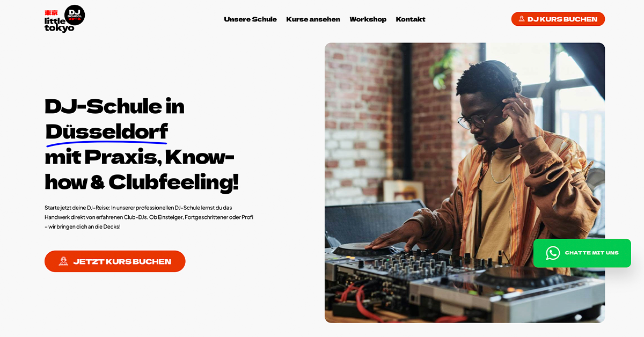The height and width of the screenshot is (337, 644).
Task: Click the intro paragraph starting Starte jetzt
Action: (x=149, y=217)
